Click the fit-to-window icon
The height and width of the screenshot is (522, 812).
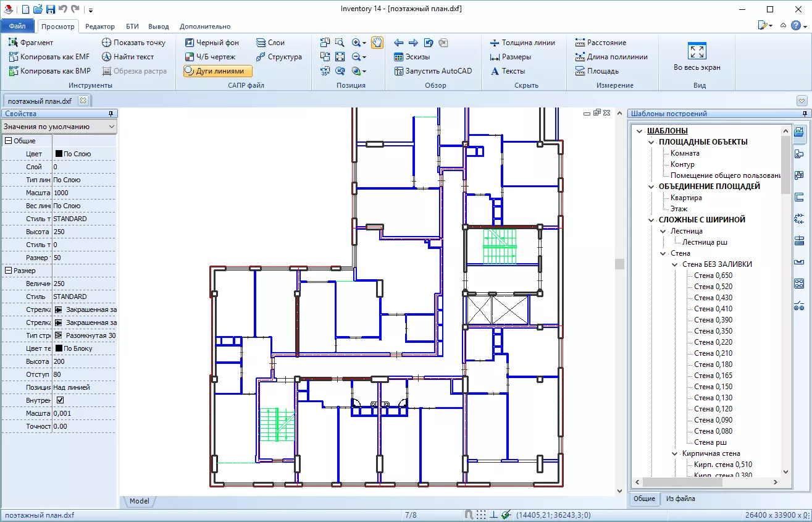pyautogui.click(x=340, y=57)
